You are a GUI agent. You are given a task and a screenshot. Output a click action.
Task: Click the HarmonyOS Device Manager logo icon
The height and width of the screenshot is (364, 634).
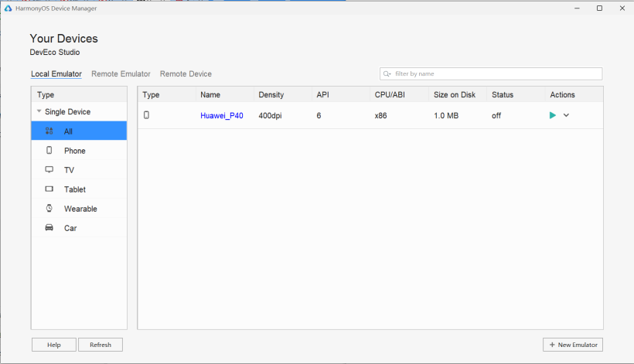point(8,8)
